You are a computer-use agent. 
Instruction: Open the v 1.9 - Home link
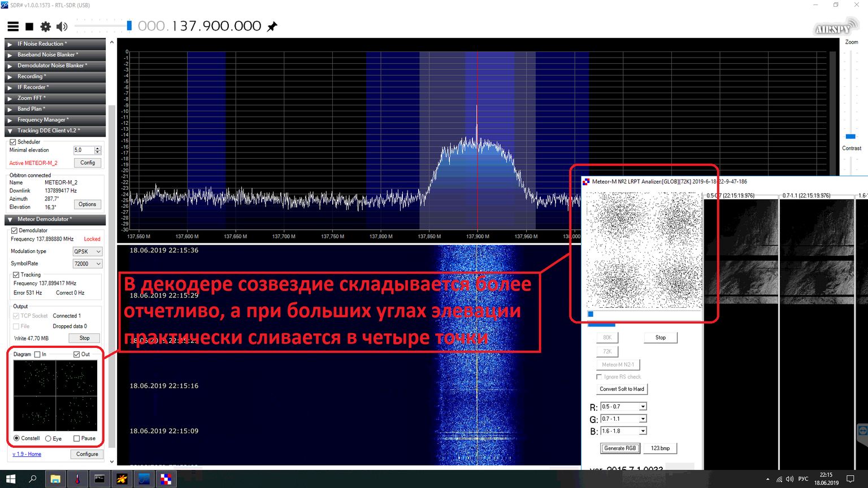coord(27,454)
